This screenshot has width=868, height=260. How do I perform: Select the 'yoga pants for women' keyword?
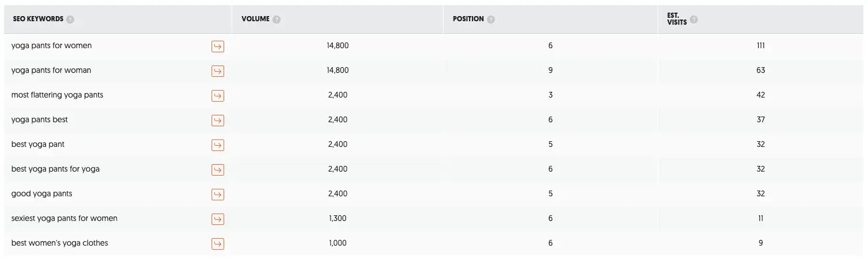[52, 46]
